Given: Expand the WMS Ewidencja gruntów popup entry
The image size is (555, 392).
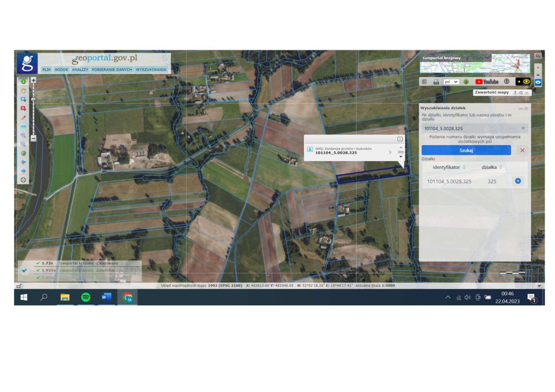Looking at the screenshot, I should coord(390,152).
